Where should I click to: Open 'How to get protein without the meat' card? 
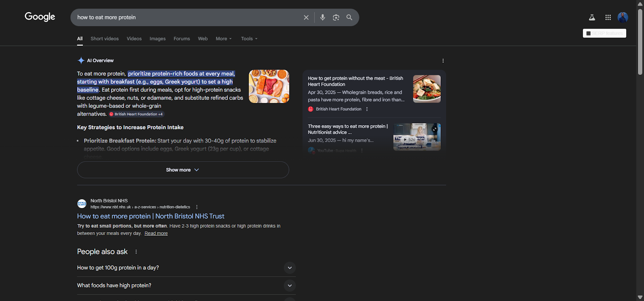(355, 81)
